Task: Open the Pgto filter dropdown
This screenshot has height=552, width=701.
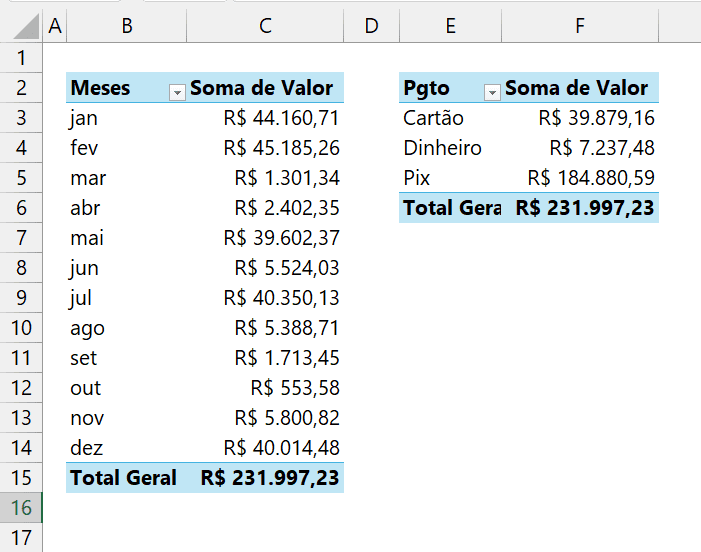Action: (x=492, y=93)
